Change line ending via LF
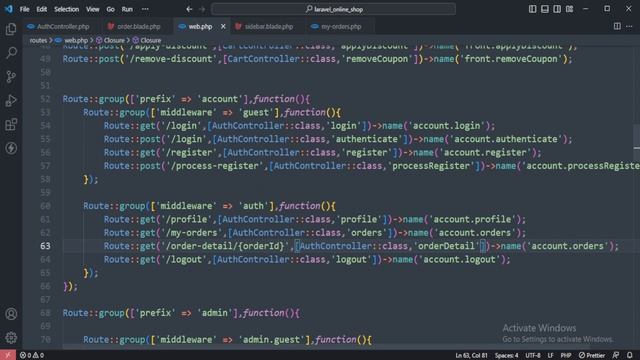 550,356
